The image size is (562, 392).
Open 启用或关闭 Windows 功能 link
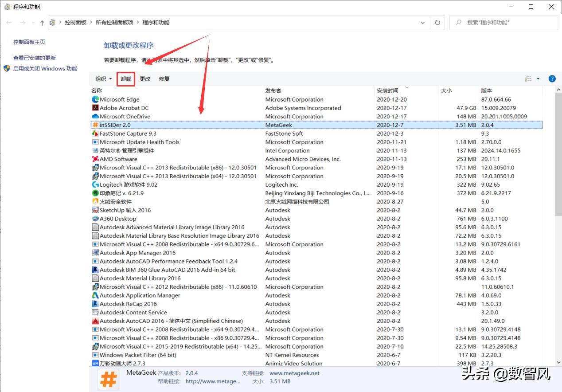click(x=45, y=69)
